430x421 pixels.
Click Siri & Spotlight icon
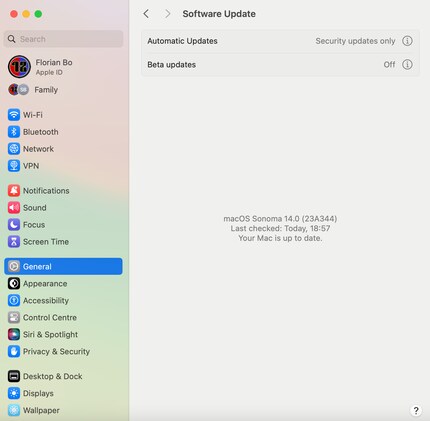(14, 334)
